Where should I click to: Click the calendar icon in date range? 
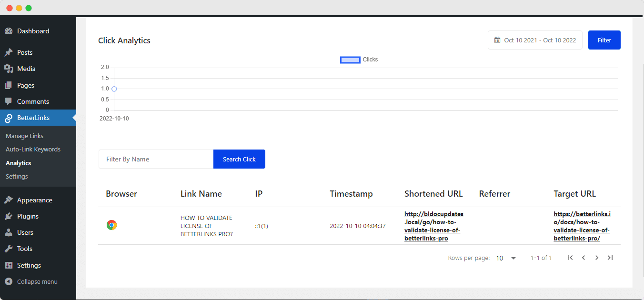click(x=497, y=40)
